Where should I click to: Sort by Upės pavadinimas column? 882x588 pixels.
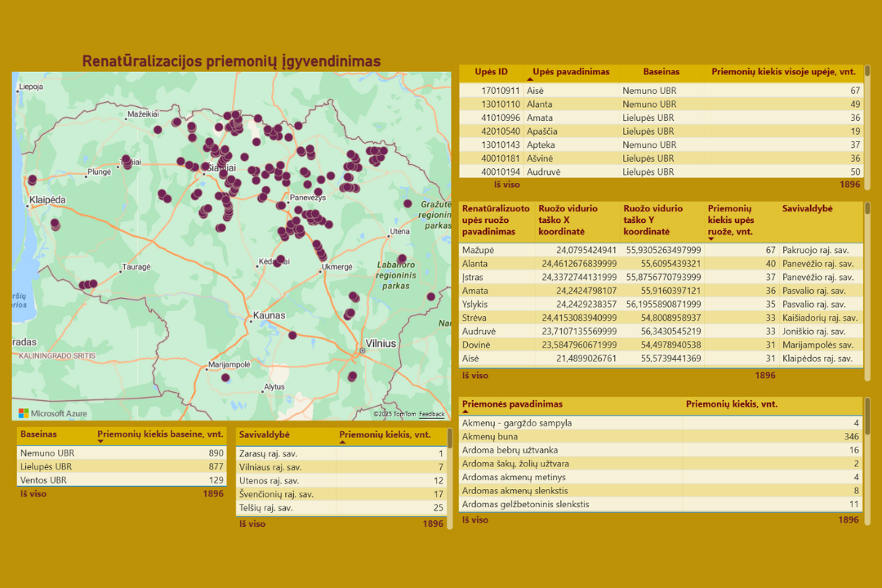571,72
